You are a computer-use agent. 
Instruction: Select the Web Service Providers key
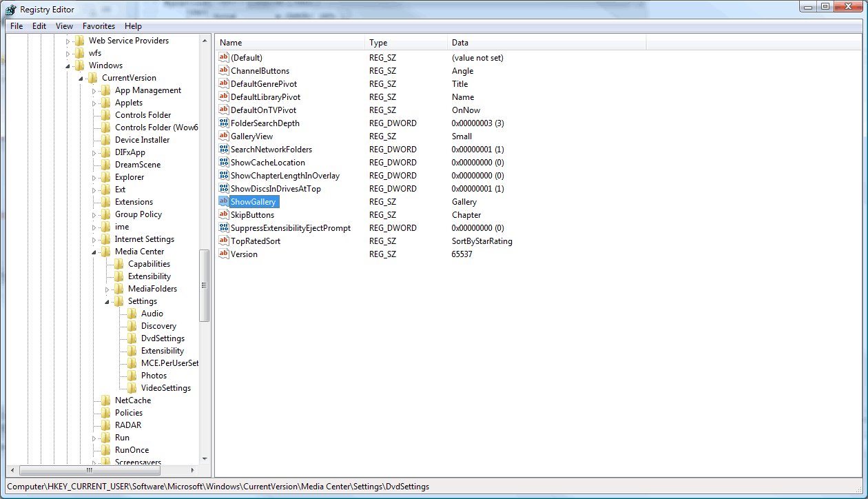point(129,41)
